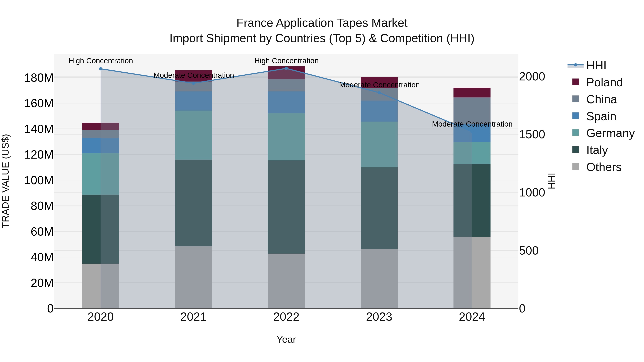The height and width of the screenshot is (362, 644).
Task: Click the 1500 HHI axis tick
Action: (x=532, y=134)
